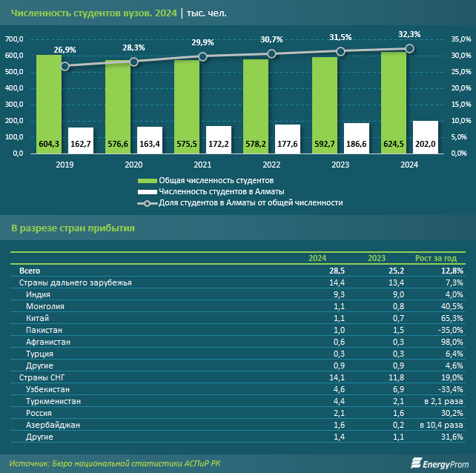This screenshot has height=473, width=476.
Task: Select the green 2019 bar labeled 604,3
Action: (x=49, y=104)
